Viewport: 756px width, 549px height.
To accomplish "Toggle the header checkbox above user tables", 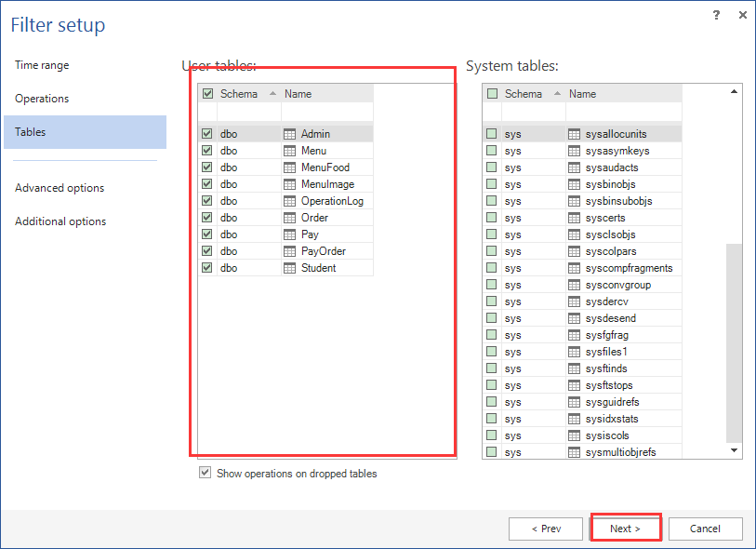I will tap(208, 93).
